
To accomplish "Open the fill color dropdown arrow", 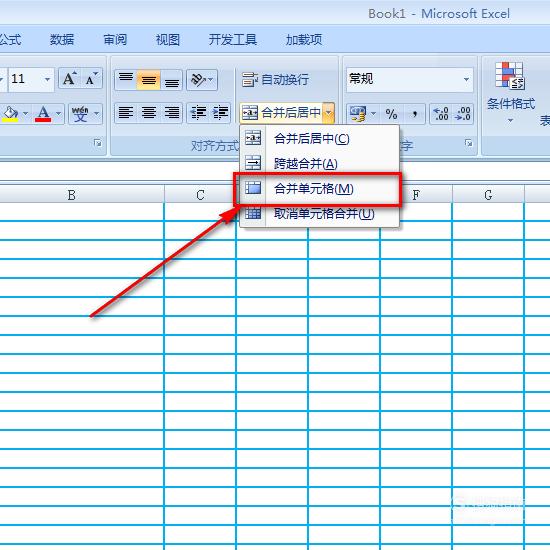I will pos(26,114).
